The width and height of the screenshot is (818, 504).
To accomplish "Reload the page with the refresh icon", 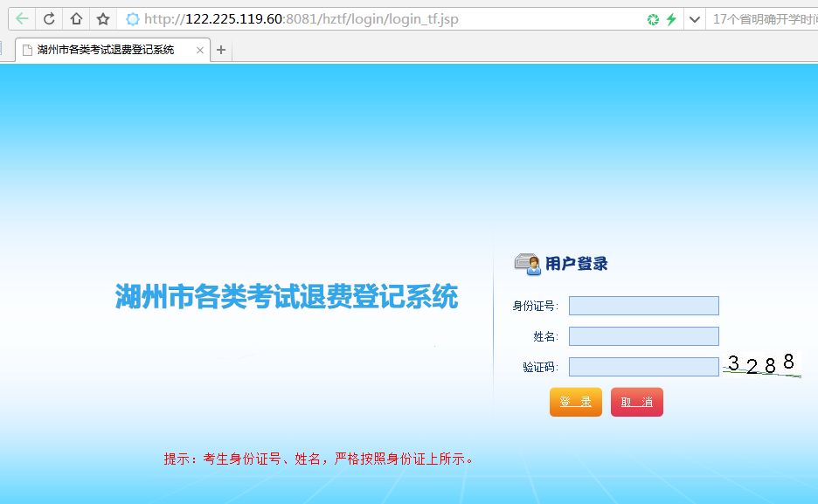I will (50, 19).
